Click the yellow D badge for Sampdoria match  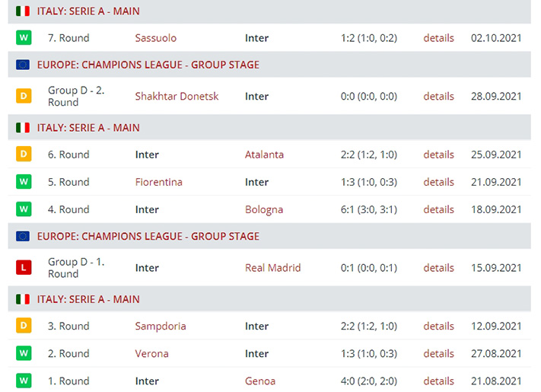click(24, 326)
